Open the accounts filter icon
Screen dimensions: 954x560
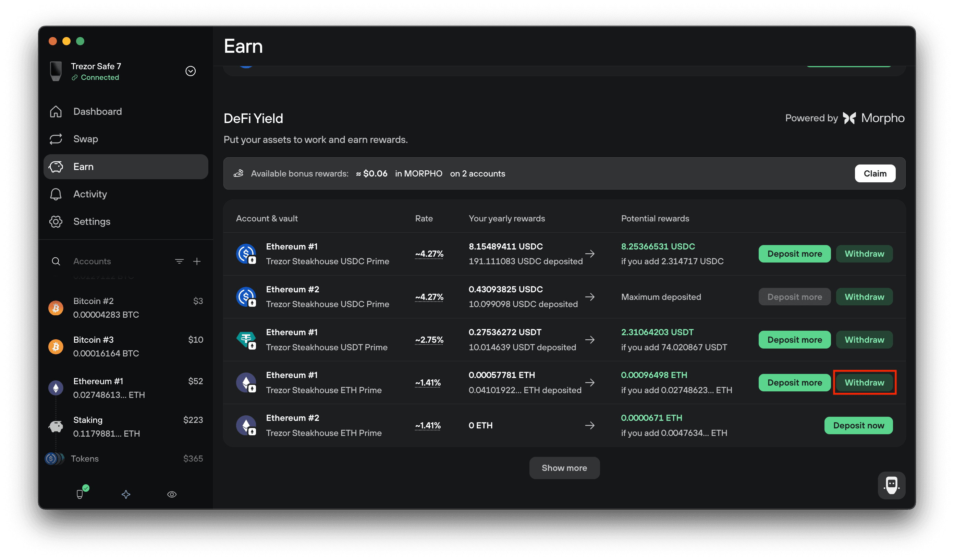click(180, 261)
